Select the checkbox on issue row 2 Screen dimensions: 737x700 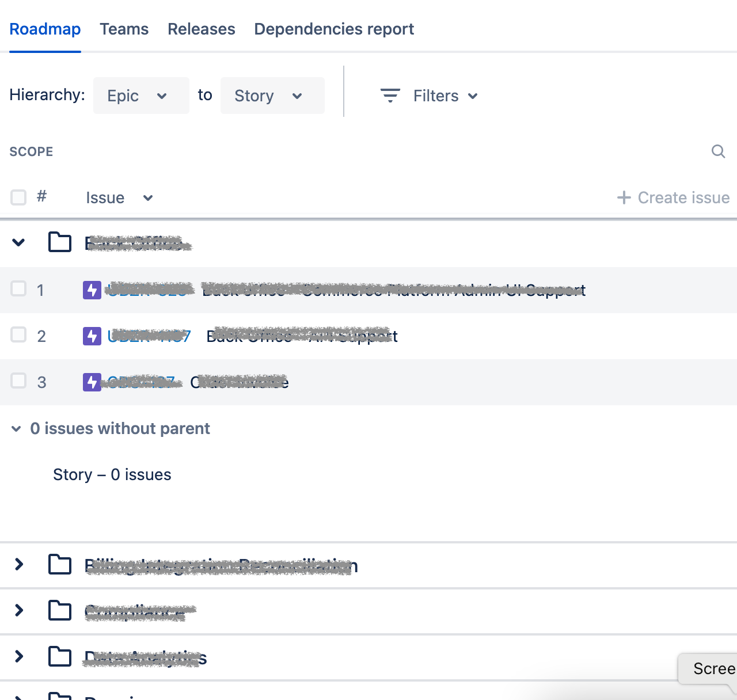18,334
